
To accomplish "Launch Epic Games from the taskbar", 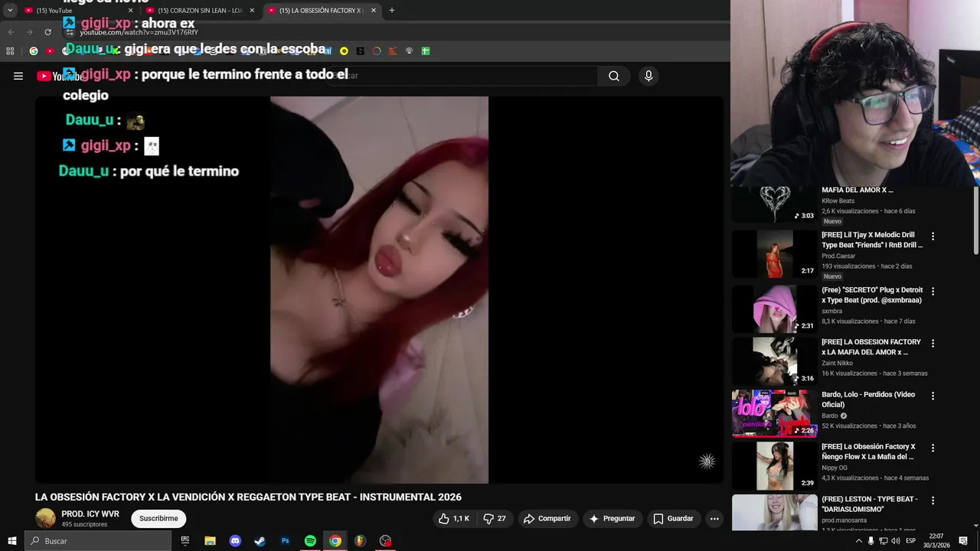I will tap(185, 541).
